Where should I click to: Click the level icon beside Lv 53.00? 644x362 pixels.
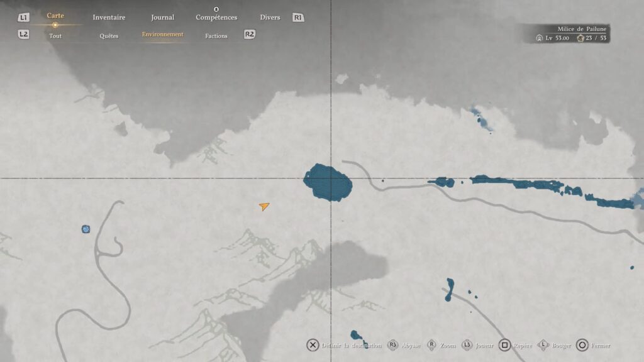pyautogui.click(x=540, y=38)
